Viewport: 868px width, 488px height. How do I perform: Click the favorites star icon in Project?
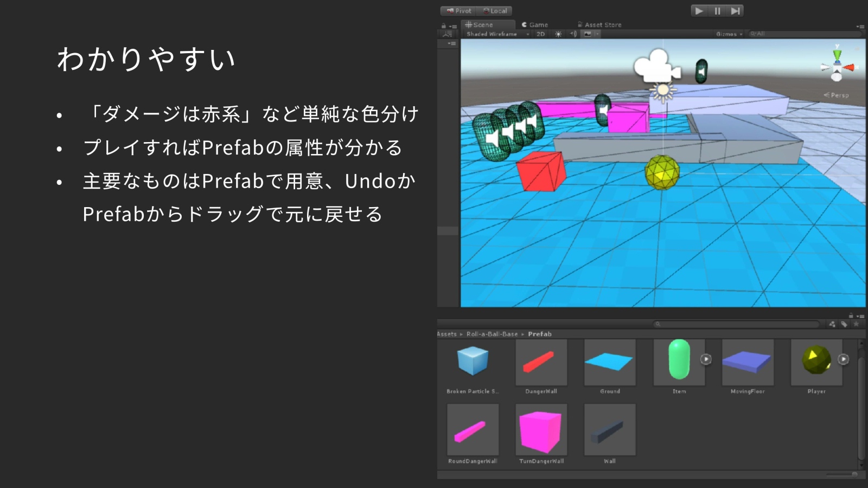pyautogui.click(x=856, y=324)
